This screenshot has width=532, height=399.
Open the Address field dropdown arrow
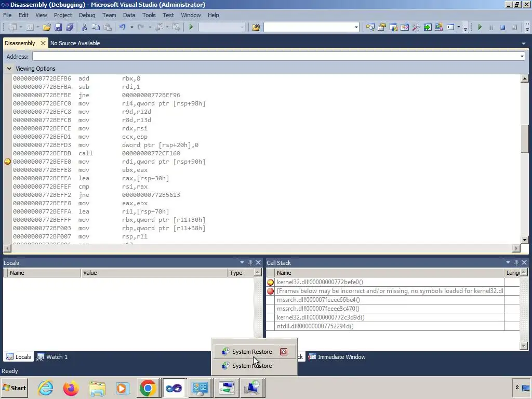[x=522, y=56]
